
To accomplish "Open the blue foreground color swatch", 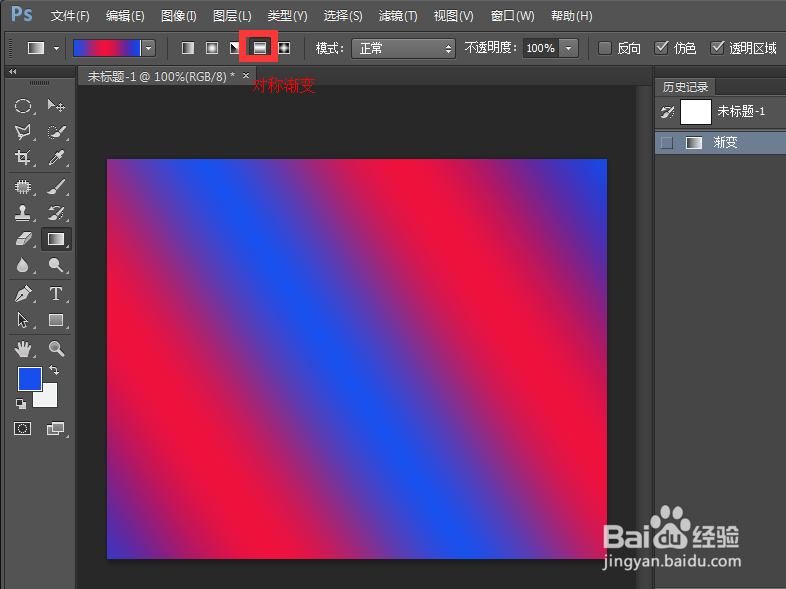I will pyautogui.click(x=30, y=378).
